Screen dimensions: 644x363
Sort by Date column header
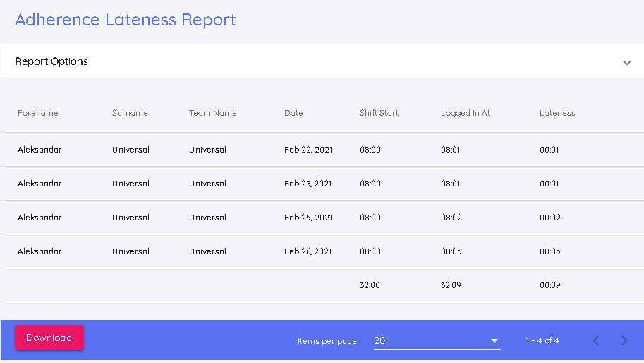(293, 113)
